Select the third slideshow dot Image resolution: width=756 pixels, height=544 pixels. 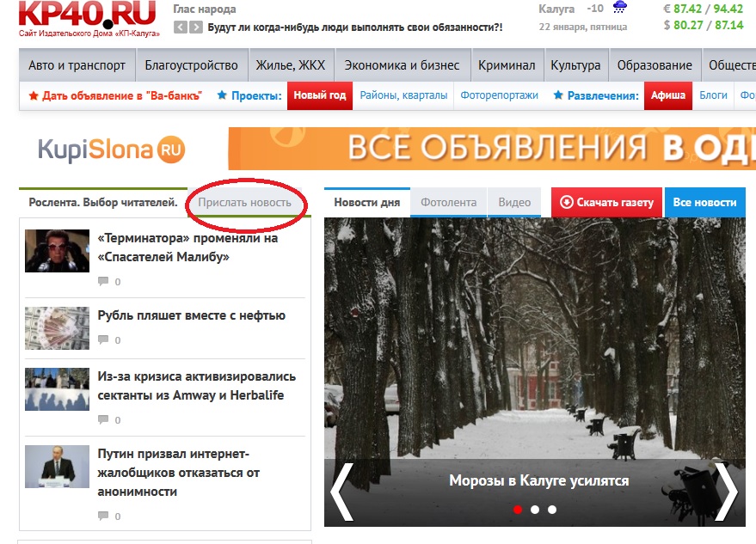point(552,510)
